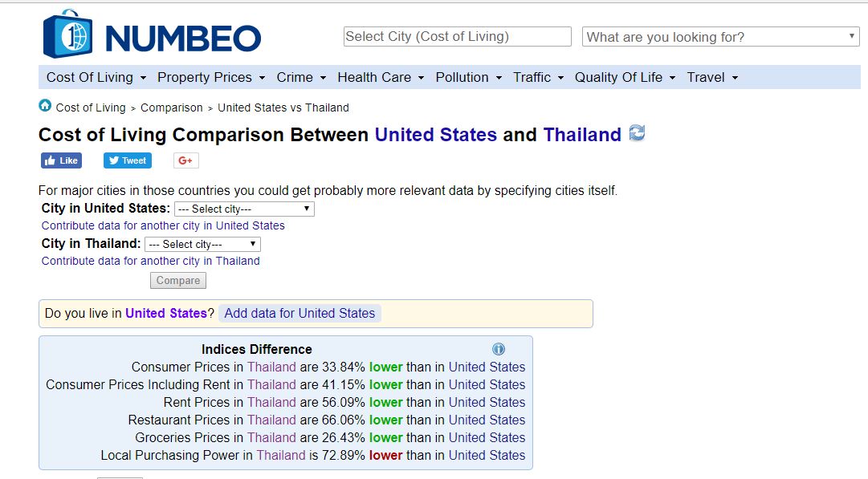Click the Facebook Like button

(x=61, y=160)
